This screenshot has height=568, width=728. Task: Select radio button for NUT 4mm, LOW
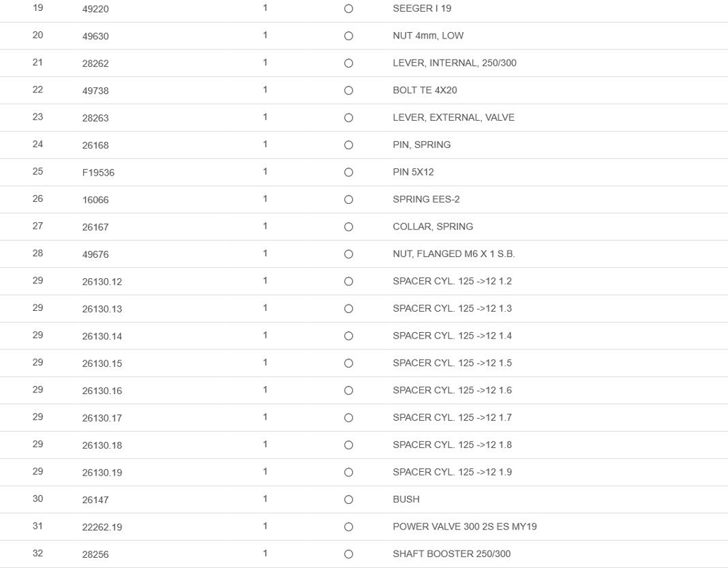(349, 36)
